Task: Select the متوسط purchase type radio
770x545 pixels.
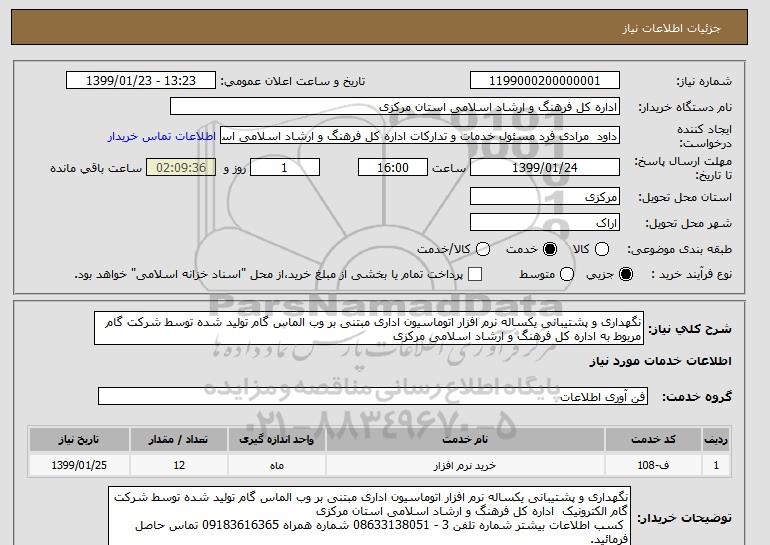Action: tap(567, 274)
